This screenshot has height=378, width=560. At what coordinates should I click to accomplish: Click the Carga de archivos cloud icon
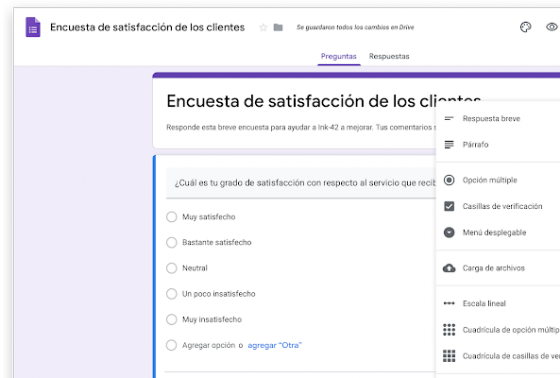(449, 268)
